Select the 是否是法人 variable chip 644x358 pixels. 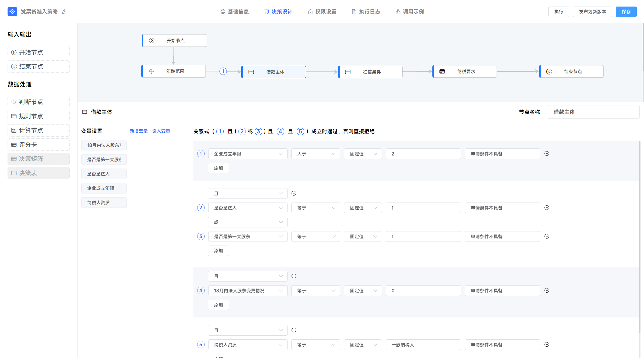point(104,174)
